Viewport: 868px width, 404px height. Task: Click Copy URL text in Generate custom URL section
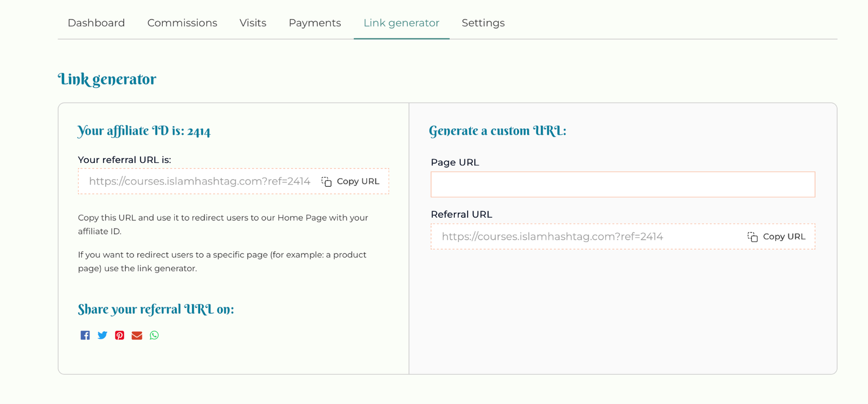click(784, 237)
